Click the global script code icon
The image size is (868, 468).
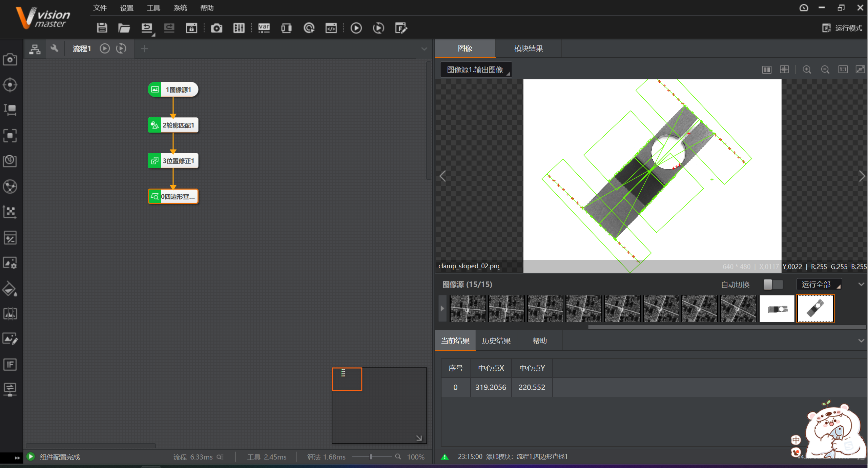[x=331, y=28]
